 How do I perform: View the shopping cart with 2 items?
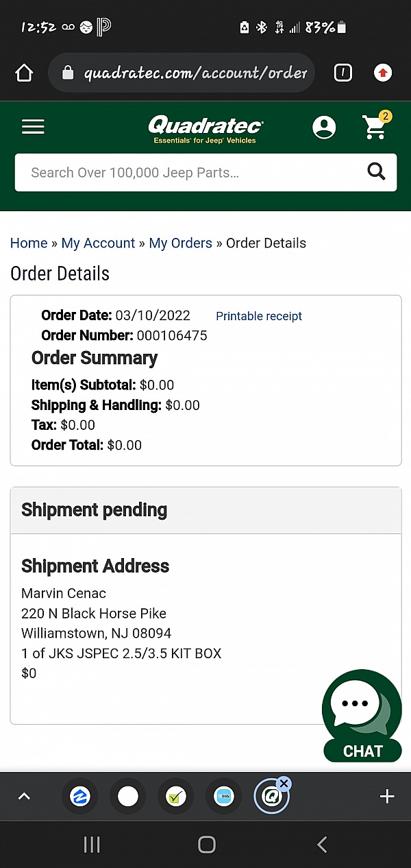pos(375,127)
